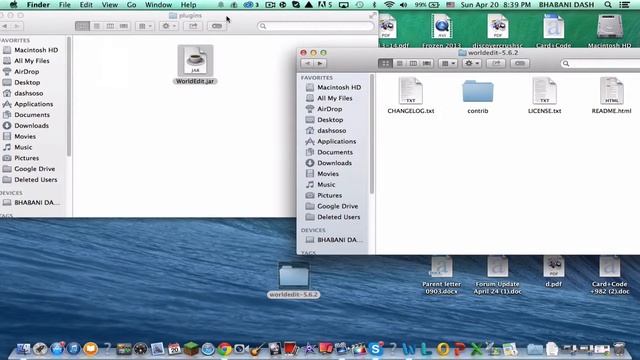Image resolution: width=640 pixels, height=360 pixels.
Task: Open the Go menu
Action: pyautogui.click(x=131, y=5)
